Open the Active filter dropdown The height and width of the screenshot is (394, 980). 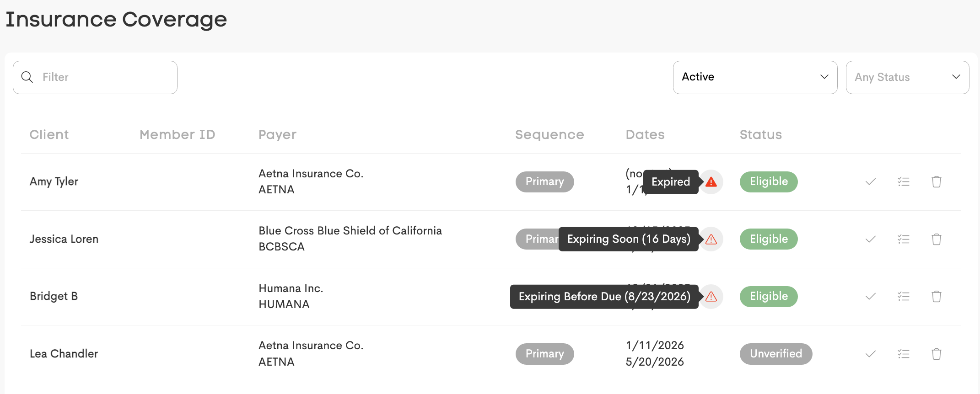pos(755,77)
